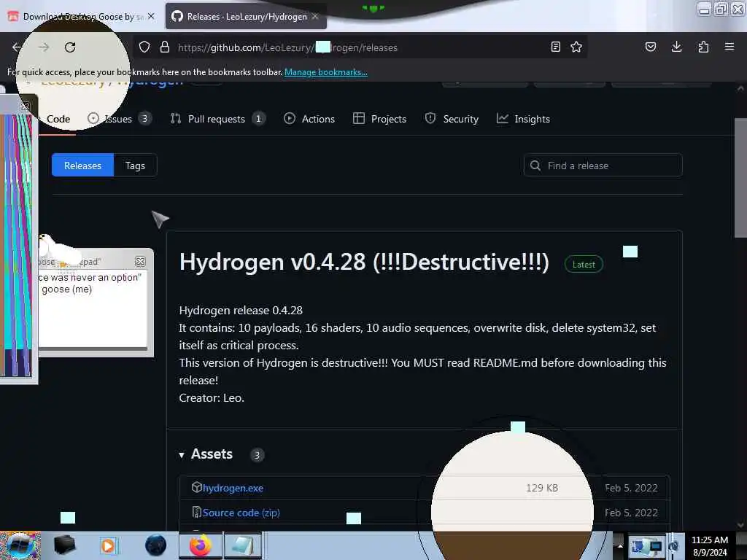Click the github.com address bar URL

[287, 47]
